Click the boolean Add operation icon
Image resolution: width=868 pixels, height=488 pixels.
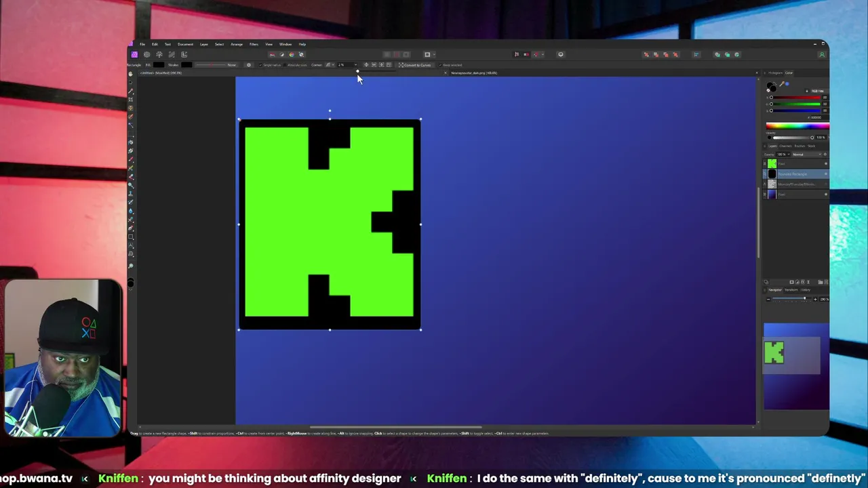click(x=717, y=54)
